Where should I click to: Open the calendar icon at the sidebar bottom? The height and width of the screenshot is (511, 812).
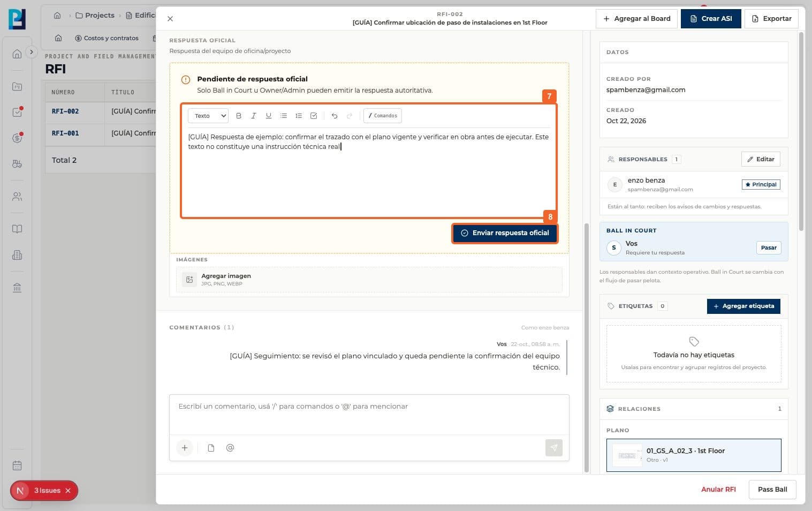tap(17, 465)
